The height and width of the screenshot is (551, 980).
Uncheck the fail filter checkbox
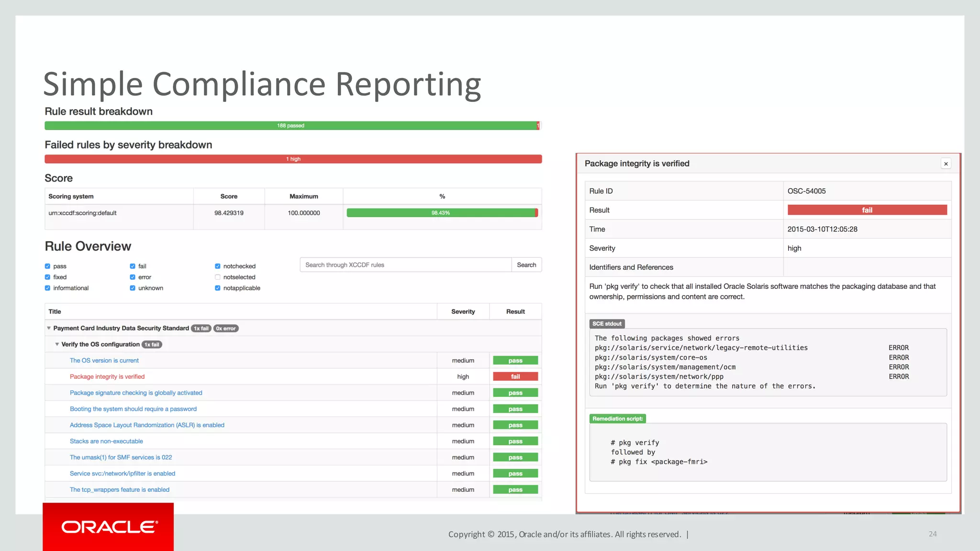coord(133,266)
